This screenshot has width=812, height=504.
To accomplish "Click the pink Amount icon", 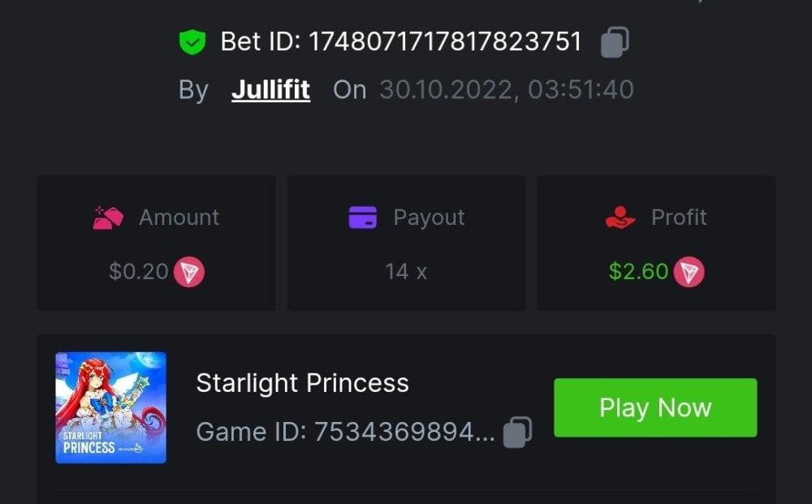I will [108, 218].
